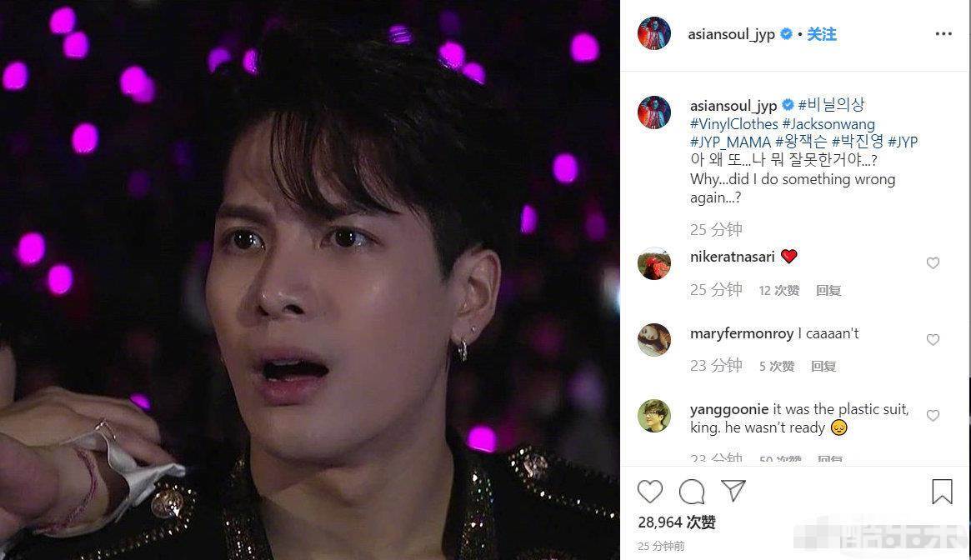Image resolution: width=971 pixels, height=560 pixels.
Task: View the 28,964 次赞 likes list
Action: 677,522
